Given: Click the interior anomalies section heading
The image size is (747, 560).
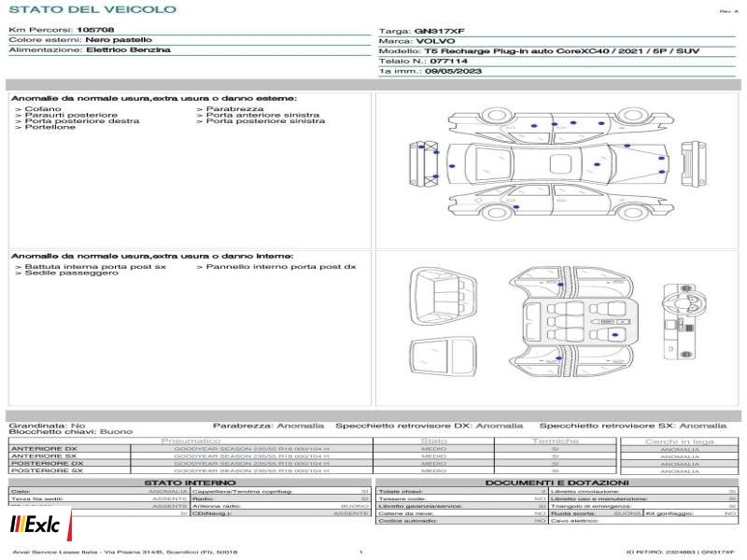Looking at the screenshot, I should pyautogui.click(x=152, y=256).
